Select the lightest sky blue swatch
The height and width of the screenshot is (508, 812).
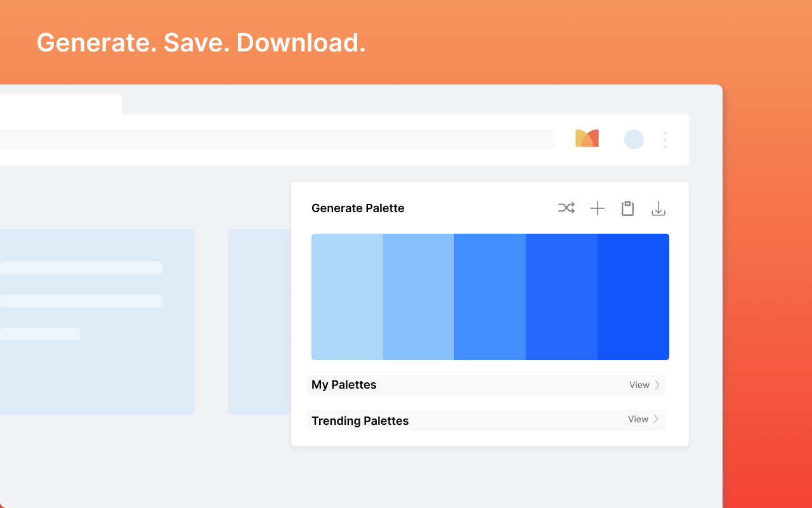tap(347, 297)
